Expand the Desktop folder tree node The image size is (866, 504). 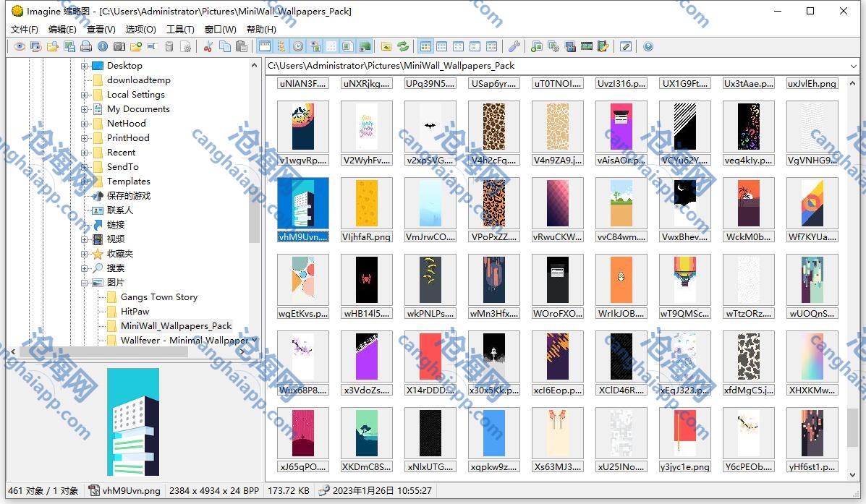pyautogui.click(x=85, y=66)
